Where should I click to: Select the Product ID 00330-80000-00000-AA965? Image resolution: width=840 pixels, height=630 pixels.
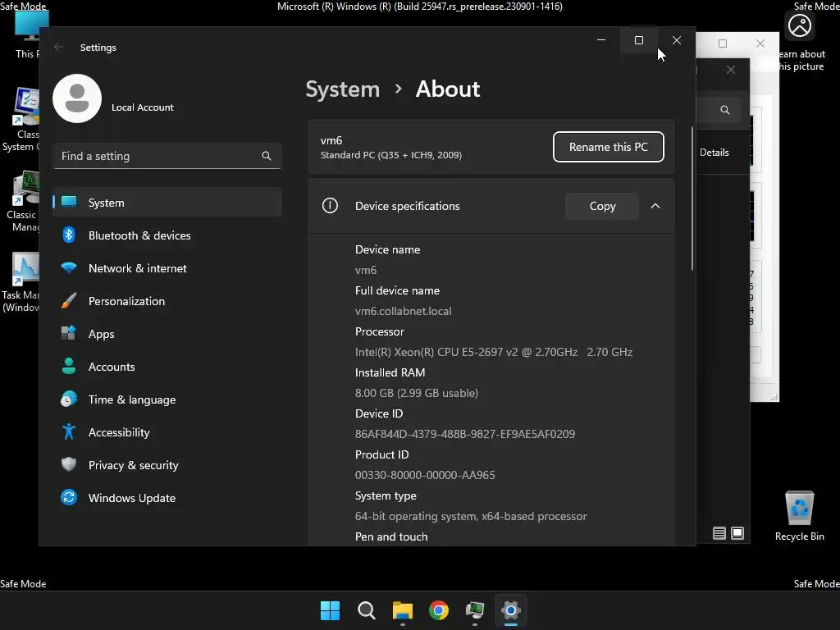pyautogui.click(x=425, y=475)
